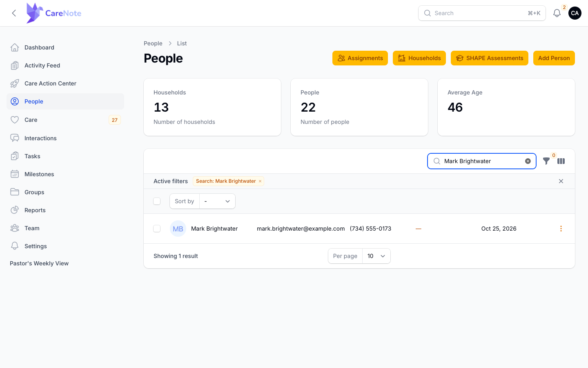Viewport: 588px width, 368px height.
Task: Open Interactions in sidebar
Action: pos(65,138)
